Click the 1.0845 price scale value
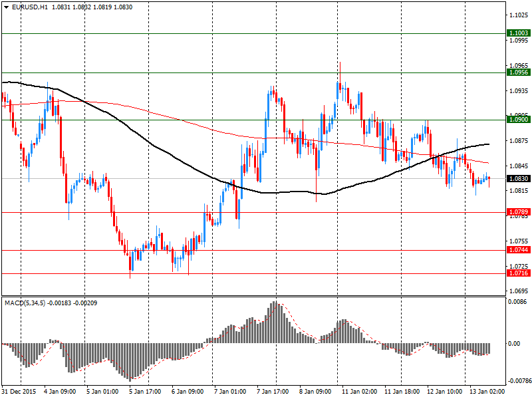532x399 pixels. [519, 166]
